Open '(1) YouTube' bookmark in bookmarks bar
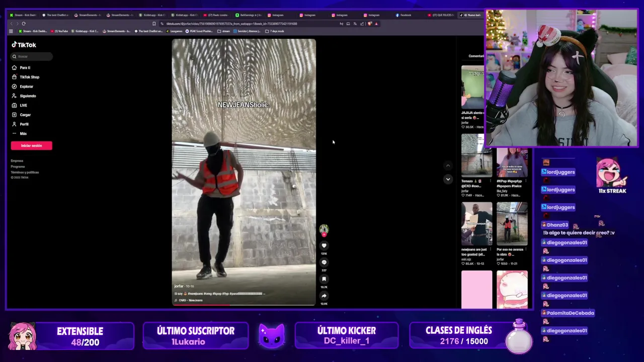Image resolution: width=644 pixels, height=362 pixels. point(59,31)
